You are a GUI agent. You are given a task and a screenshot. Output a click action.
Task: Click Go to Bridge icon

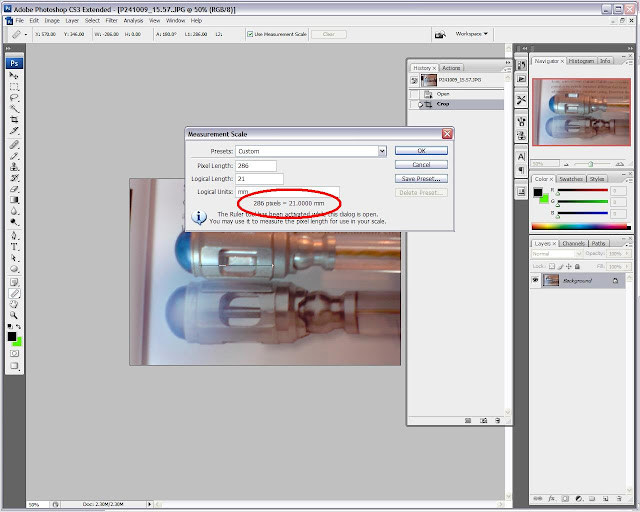440,34
